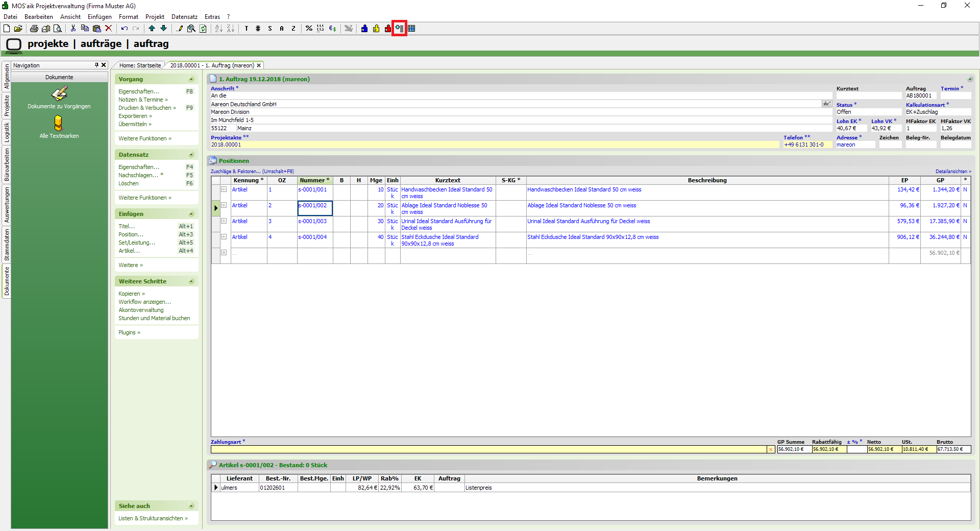
Task: Click the blue puzzle piece icon
Action: point(364,29)
